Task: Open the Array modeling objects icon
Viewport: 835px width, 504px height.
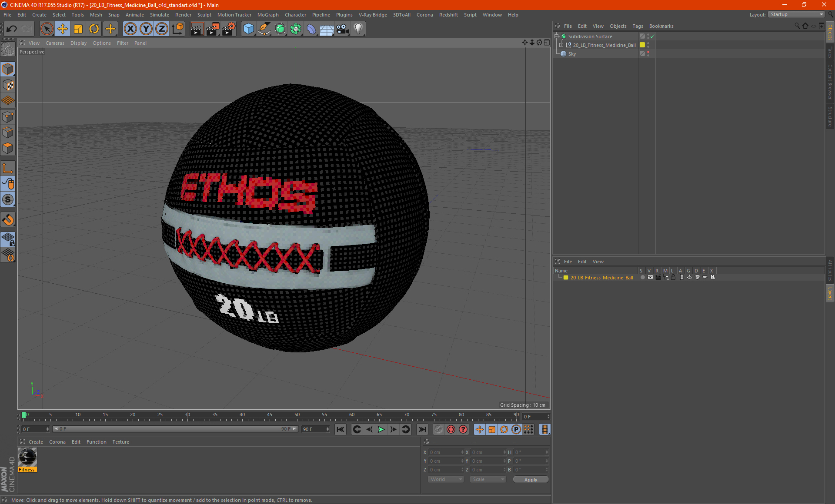Action: [296, 29]
